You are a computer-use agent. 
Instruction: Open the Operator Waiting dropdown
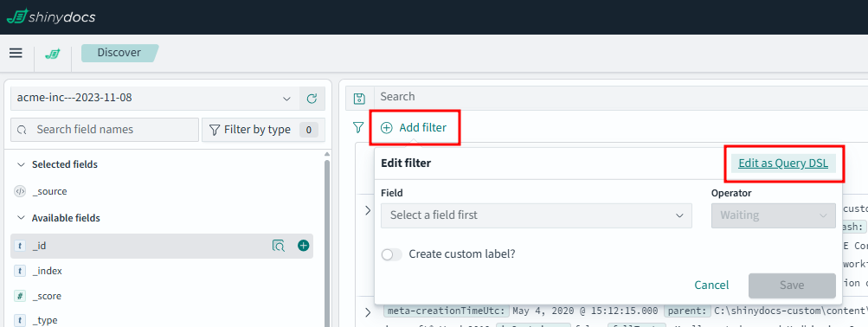(774, 215)
